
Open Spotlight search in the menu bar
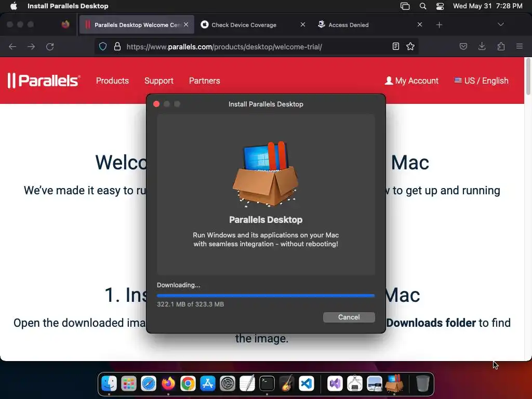tap(423, 6)
